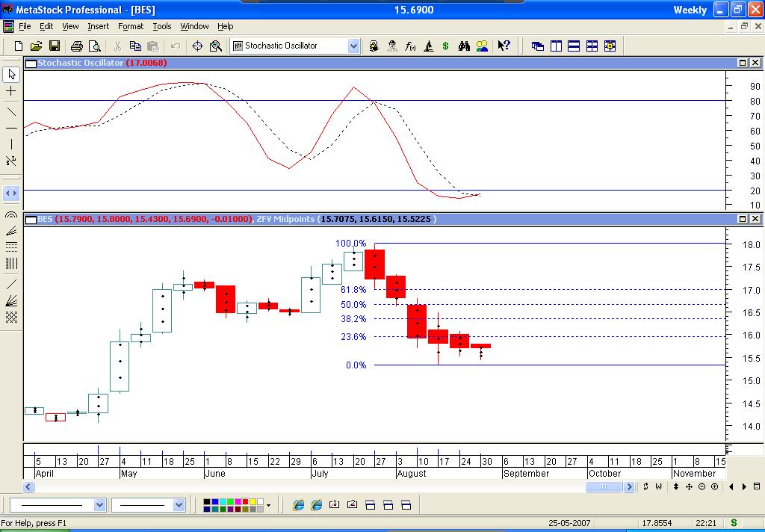
Task: Click the horizontal chart scrollbar thumb
Action: coord(604,486)
